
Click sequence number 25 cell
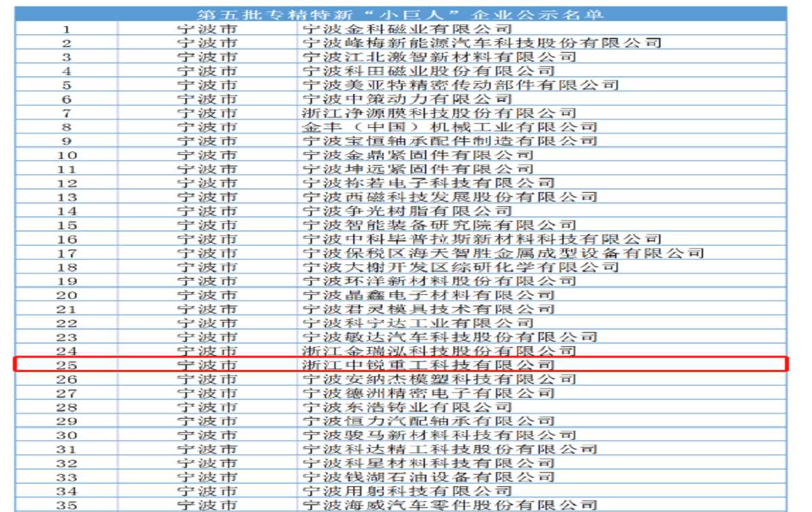pyautogui.click(x=66, y=365)
